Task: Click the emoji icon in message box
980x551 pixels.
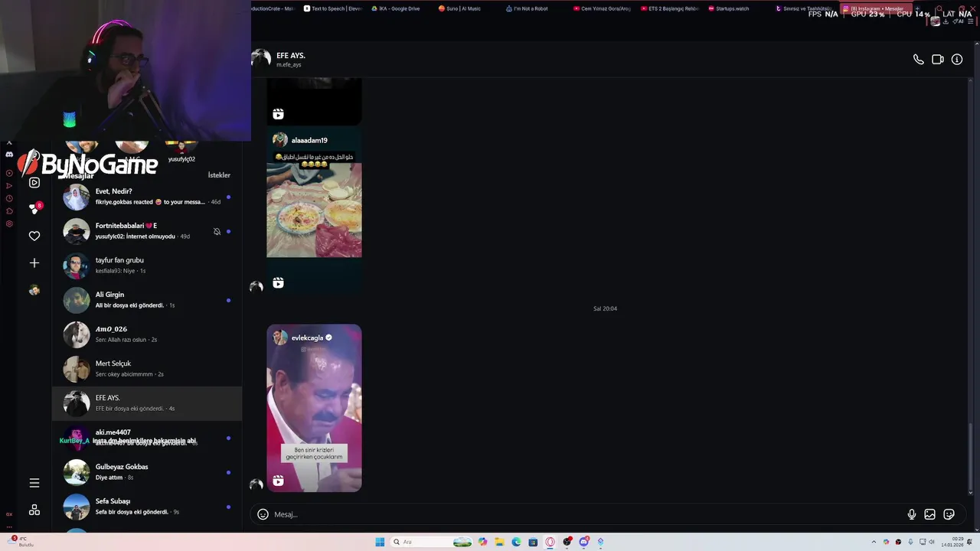Action: pos(263,514)
